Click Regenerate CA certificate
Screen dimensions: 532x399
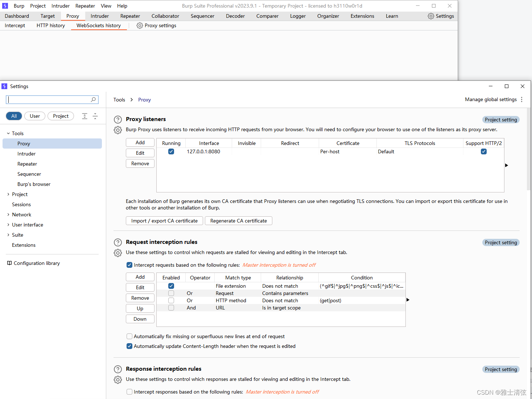pyautogui.click(x=238, y=221)
